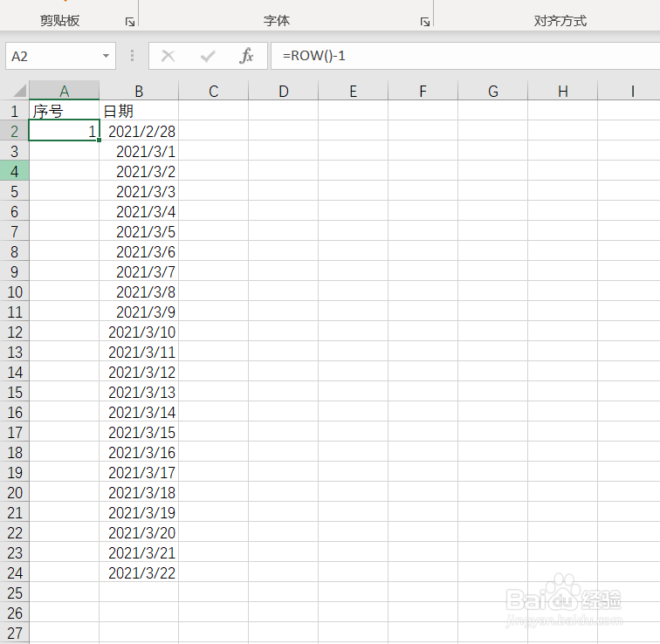The width and height of the screenshot is (660, 644).
Task: Open the Clipboard group dialog launcher
Action: point(130,22)
